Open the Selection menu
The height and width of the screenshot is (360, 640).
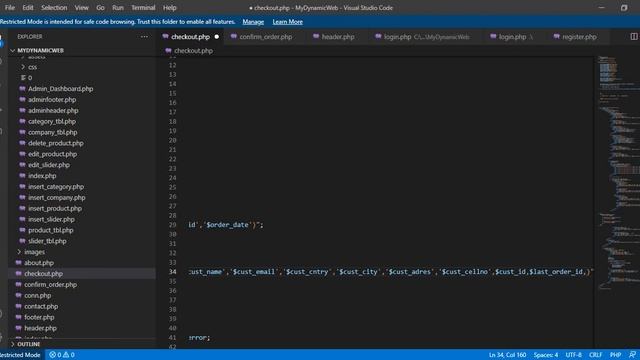[54, 8]
